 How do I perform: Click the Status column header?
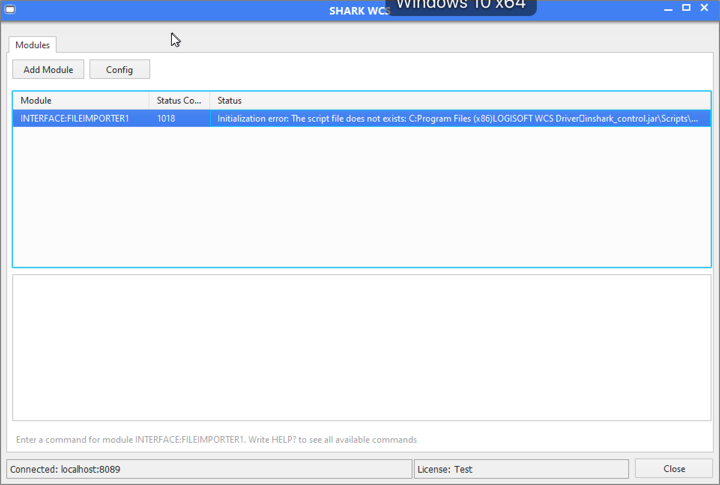460,101
